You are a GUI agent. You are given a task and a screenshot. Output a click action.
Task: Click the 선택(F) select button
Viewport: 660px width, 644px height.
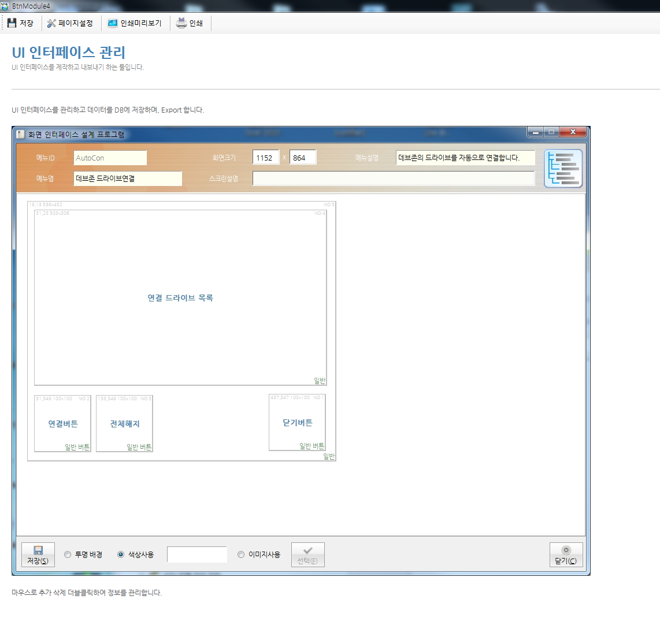[307, 555]
